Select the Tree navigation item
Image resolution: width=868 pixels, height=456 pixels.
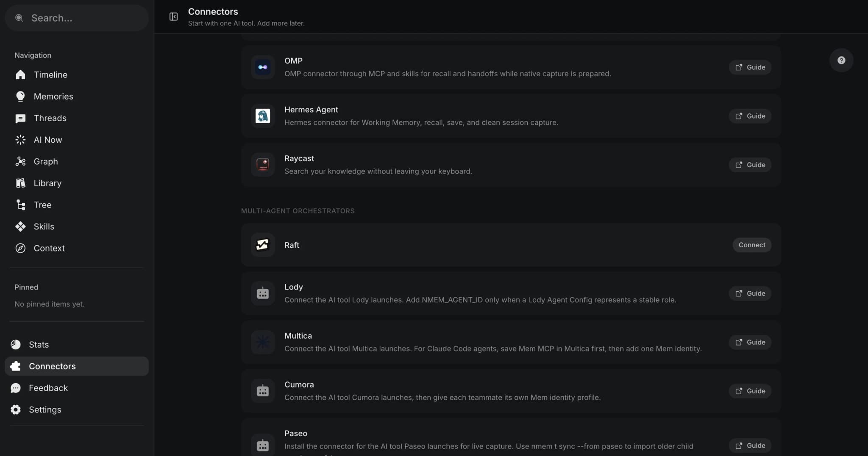(x=77, y=205)
